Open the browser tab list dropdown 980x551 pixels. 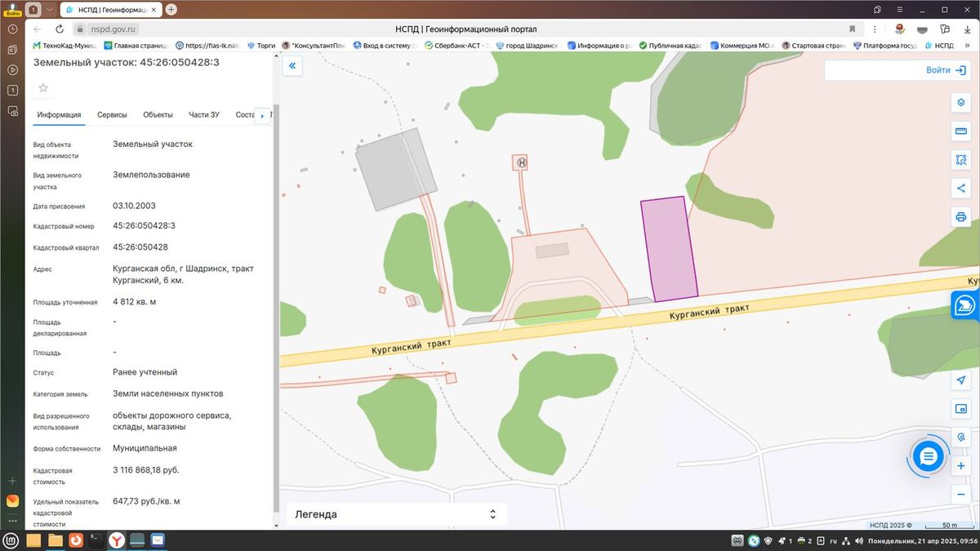[x=50, y=9]
